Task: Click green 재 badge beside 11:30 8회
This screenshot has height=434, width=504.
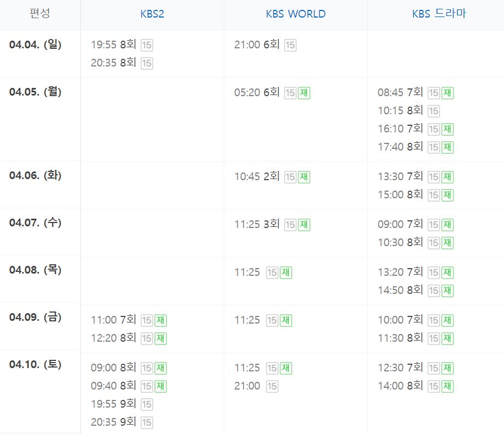Action: [x=447, y=338]
